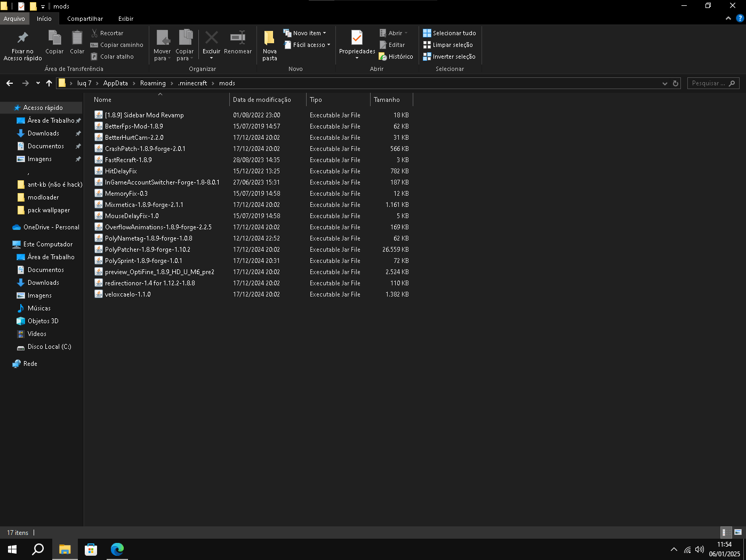Image resolution: width=746 pixels, height=560 pixels.
Task: Select Acesso rápido in navigation pane
Action: [43, 108]
